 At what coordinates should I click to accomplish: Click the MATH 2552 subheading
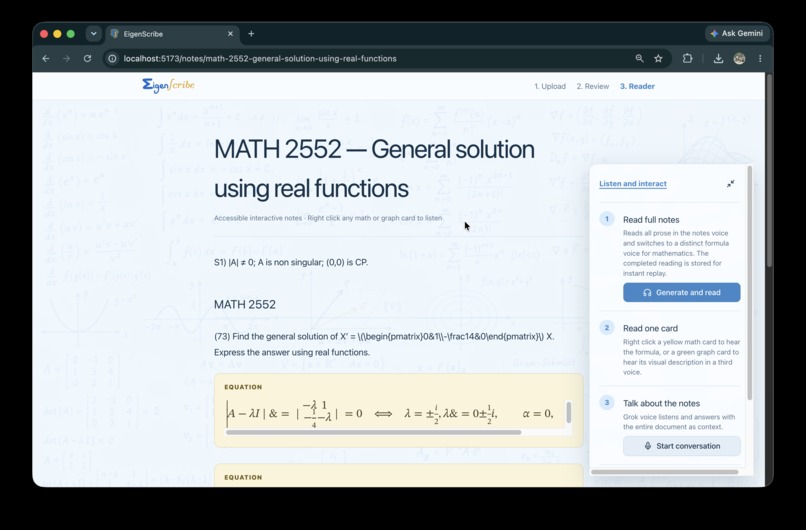click(x=245, y=304)
